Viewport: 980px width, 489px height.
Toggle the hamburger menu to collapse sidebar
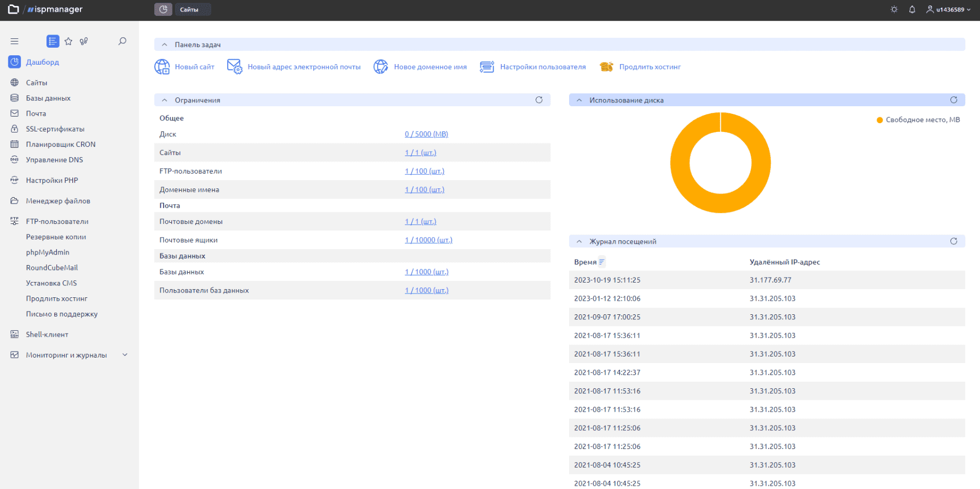coord(15,41)
